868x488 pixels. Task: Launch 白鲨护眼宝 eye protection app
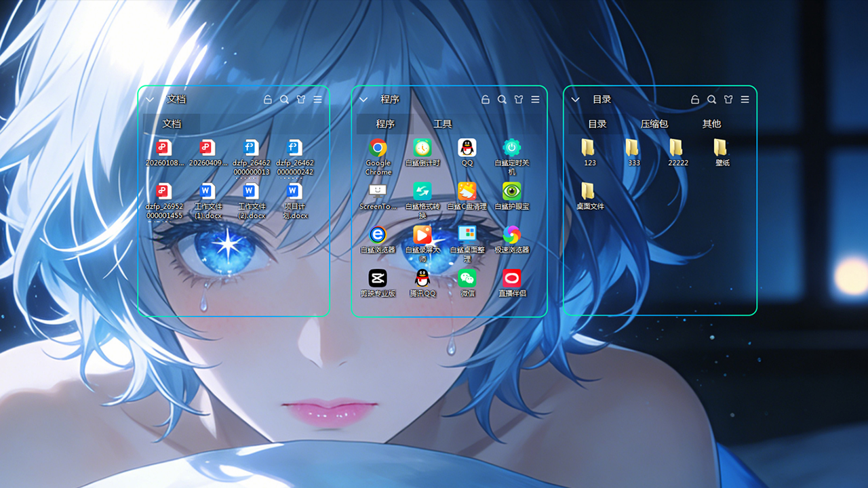[x=512, y=191]
